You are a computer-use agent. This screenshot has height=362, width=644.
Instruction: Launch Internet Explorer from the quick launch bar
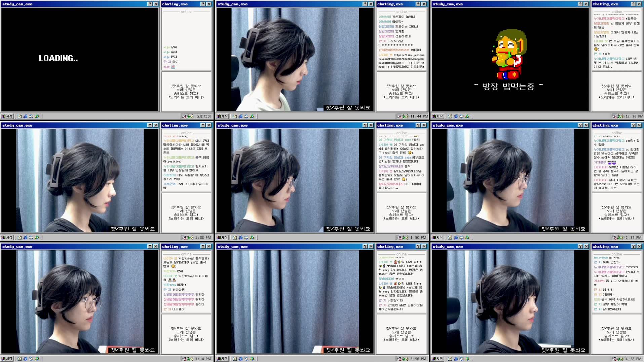[x=25, y=116]
